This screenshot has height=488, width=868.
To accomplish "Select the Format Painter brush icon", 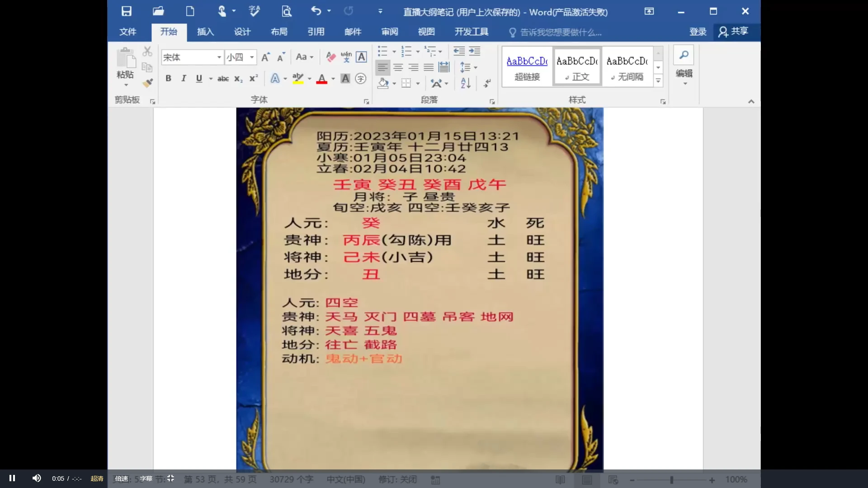I will (x=147, y=83).
